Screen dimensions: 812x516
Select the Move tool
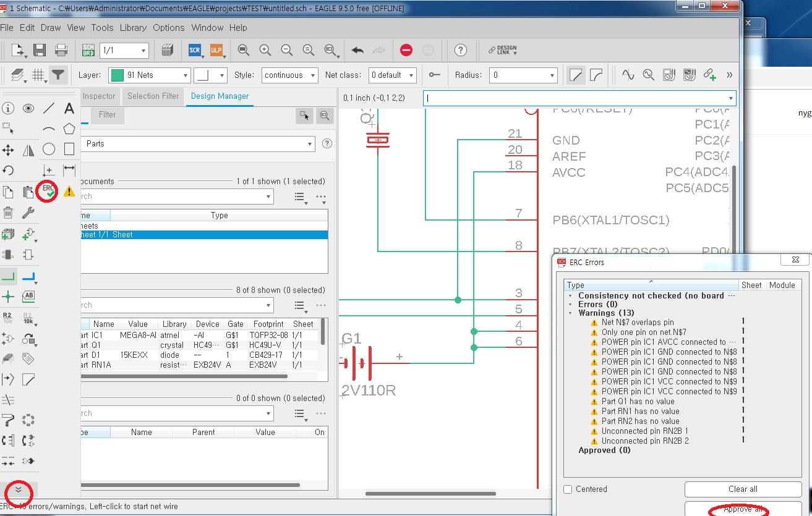click(8, 150)
